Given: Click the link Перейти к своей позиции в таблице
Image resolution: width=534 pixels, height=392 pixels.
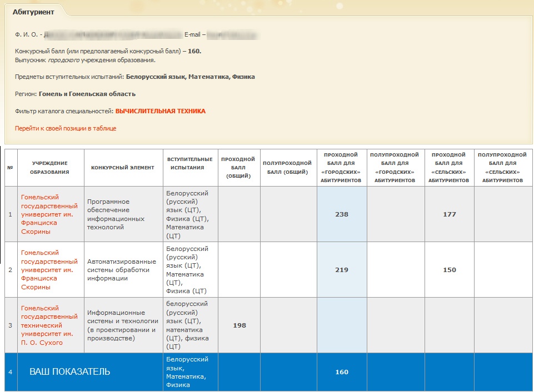Looking at the screenshot, I should (x=66, y=128).
